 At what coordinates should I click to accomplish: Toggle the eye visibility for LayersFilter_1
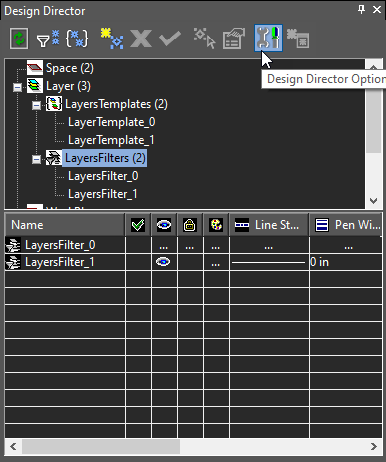(x=163, y=262)
